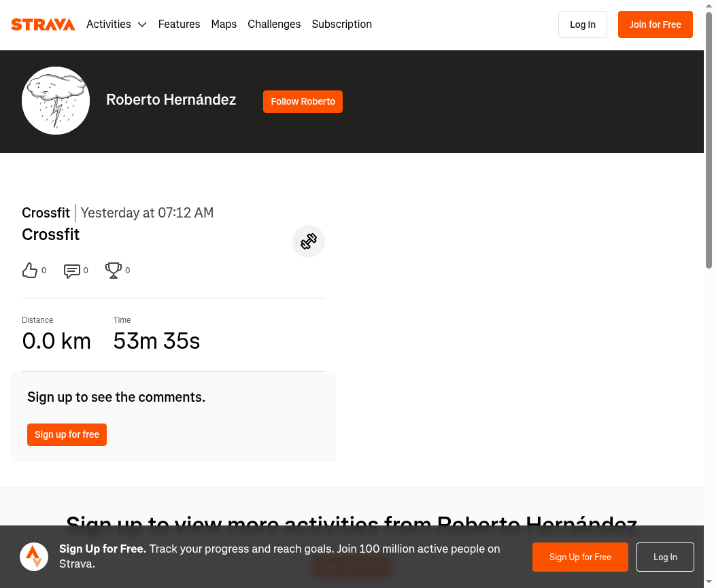The height and width of the screenshot is (588, 714).
Task: Click the Roberto Hernández profile name
Action: [x=171, y=100]
